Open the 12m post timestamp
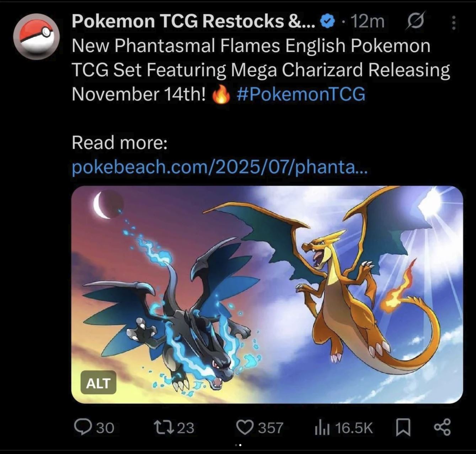 (x=368, y=21)
